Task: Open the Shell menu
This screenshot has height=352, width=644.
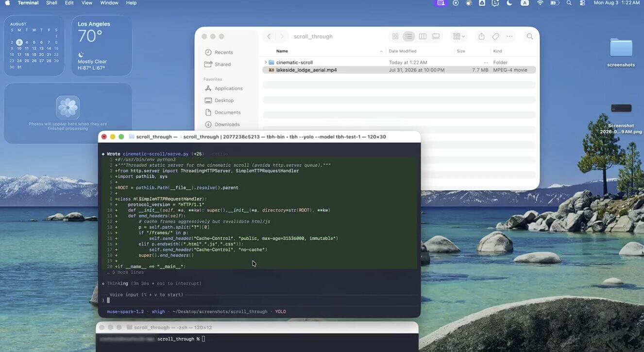Action: (51, 3)
